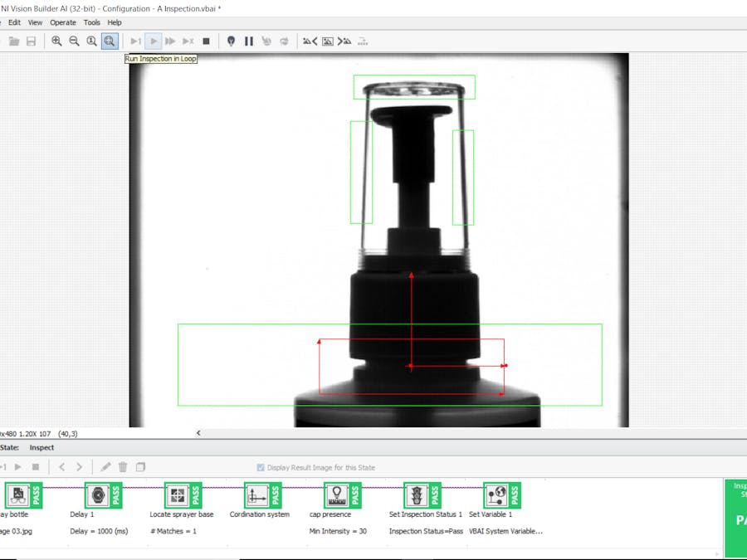The image size is (747, 560).
Task: Click the Run Inspection Once button
Action: pyautogui.click(x=136, y=41)
